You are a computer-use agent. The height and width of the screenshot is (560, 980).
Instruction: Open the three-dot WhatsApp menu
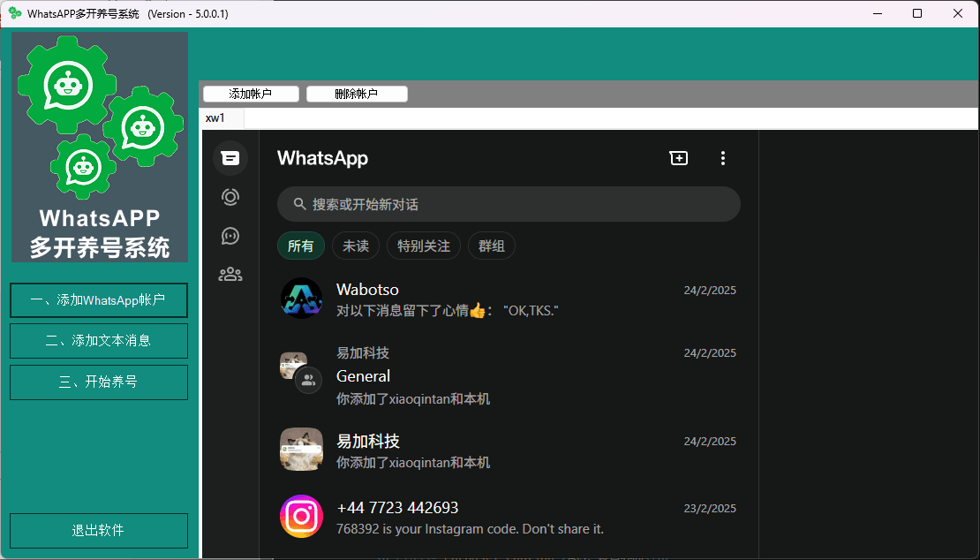click(x=722, y=158)
